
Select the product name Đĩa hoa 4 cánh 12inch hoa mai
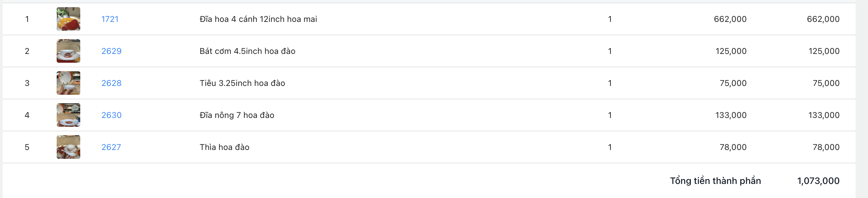pos(258,19)
